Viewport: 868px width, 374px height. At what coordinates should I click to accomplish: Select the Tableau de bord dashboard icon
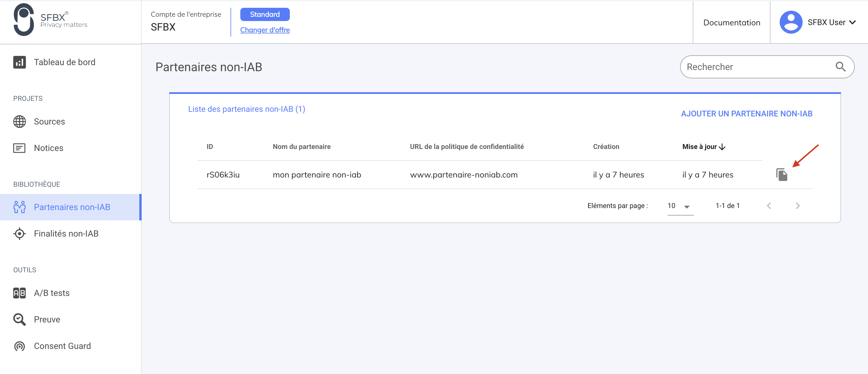tap(19, 62)
